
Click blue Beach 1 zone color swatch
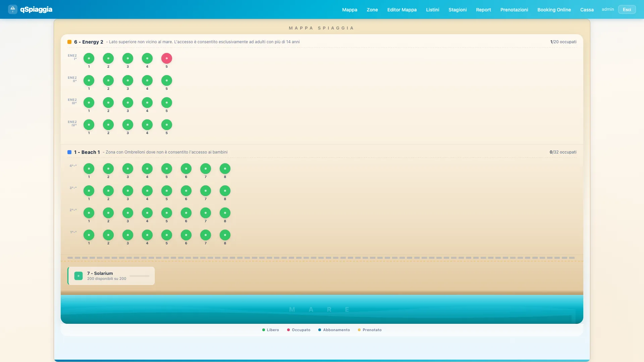pos(69,152)
